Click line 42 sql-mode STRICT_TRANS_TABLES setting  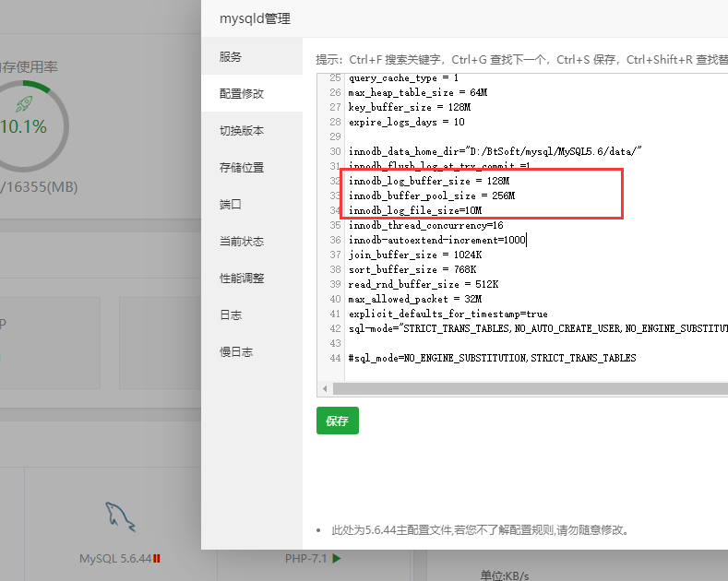pyautogui.click(x=538, y=328)
